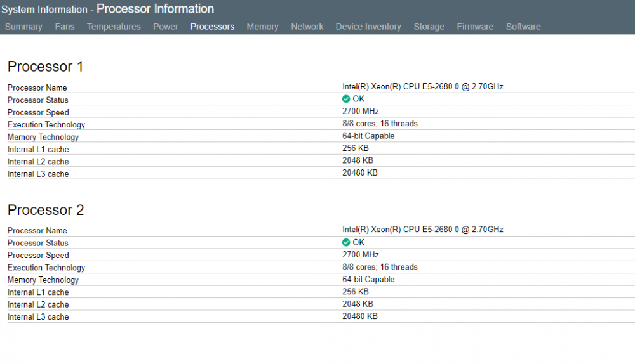Open the Software tab

(x=523, y=27)
